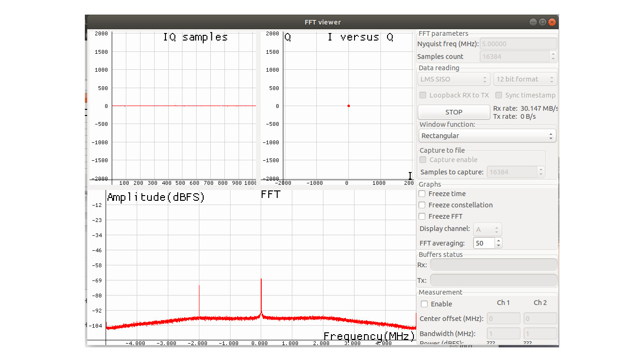Click the FFT averaging label
The height and width of the screenshot is (362, 644).
[x=442, y=243]
